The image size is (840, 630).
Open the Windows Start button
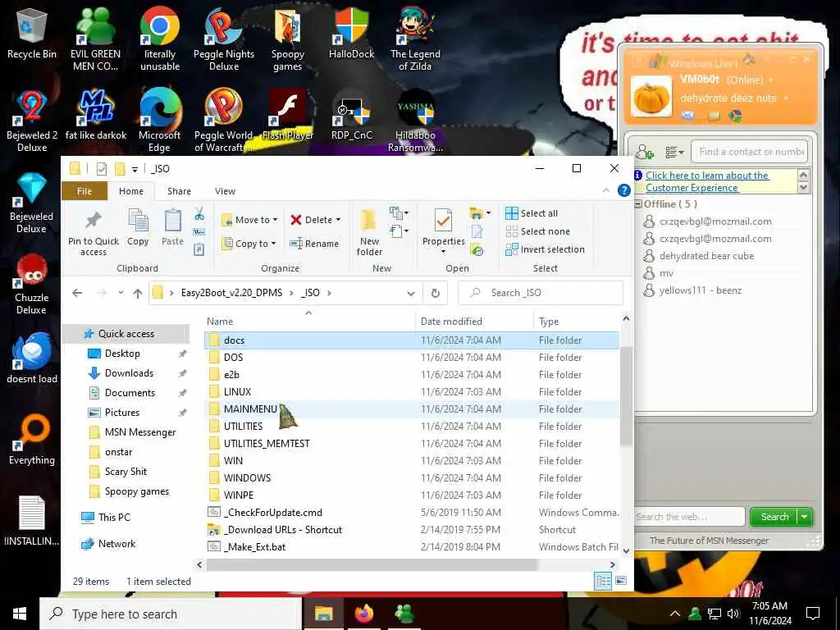click(x=20, y=614)
